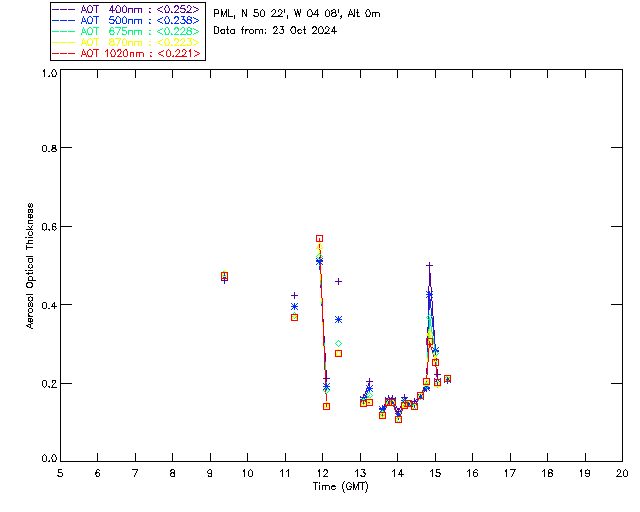Click the 'Data from: 23 Oct 2024' text
Screen dimensions: 640x512
point(275,31)
